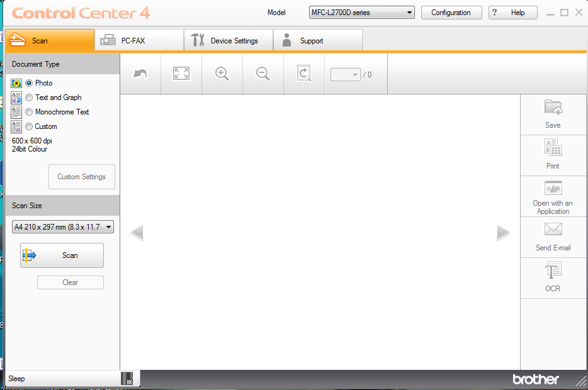The height and width of the screenshot is (390, 588).
Task: Open the Configuration button
Action: (451, 13)
